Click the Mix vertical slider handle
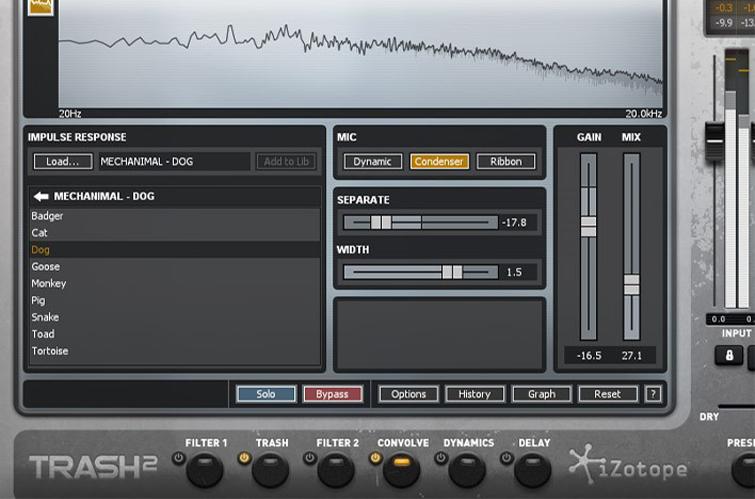 click(x=632, y=285)
